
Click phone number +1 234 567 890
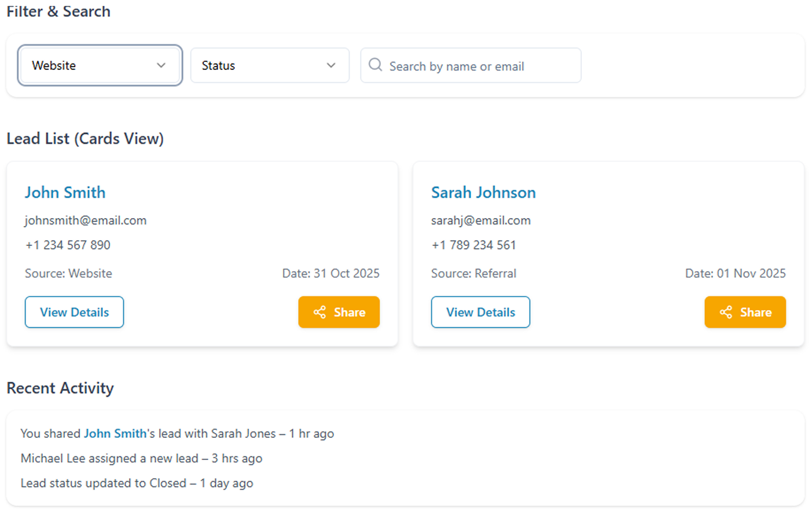click(68, 245)
